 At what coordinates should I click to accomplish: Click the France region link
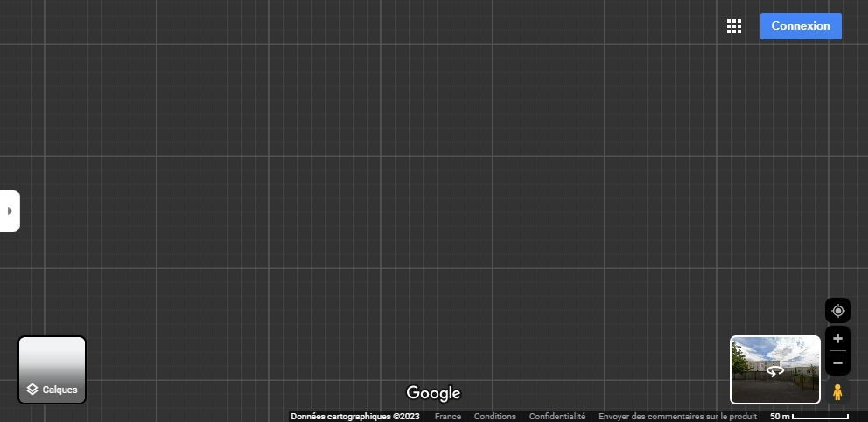pyautogui.click(x=447, y=417)
